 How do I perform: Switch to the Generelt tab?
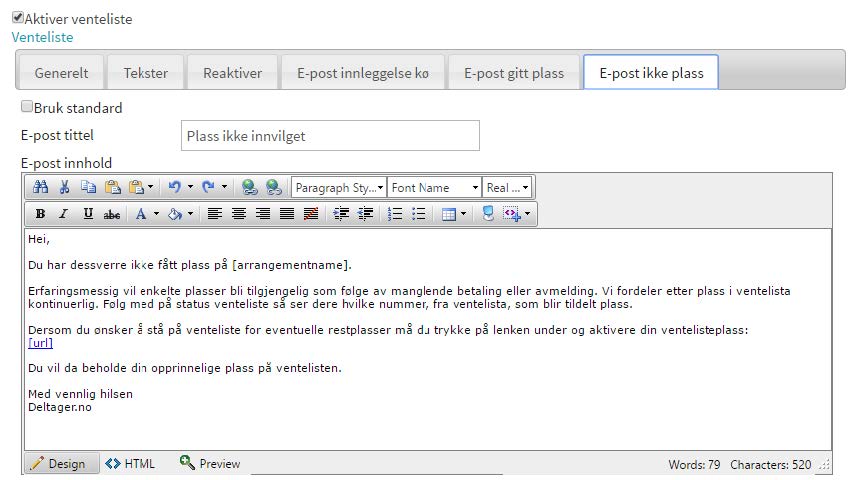61,73
